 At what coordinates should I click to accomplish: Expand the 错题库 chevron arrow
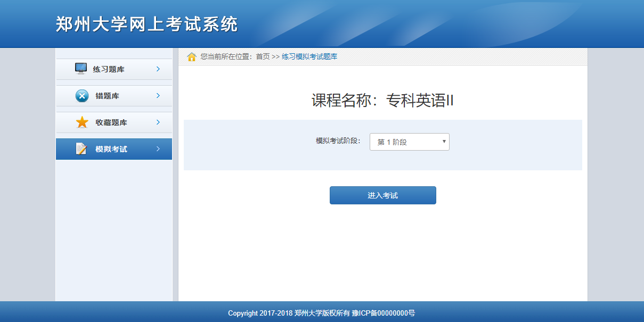(158, 96)
